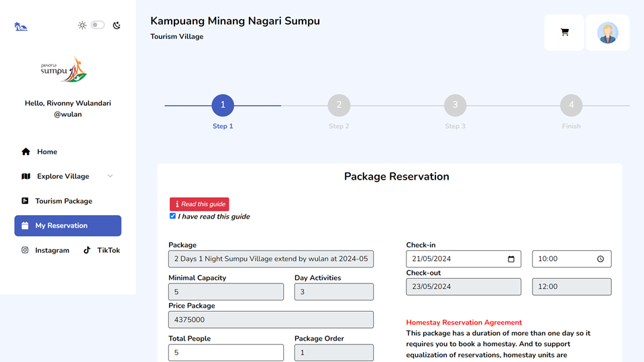Click the Total People input field
Screen dimensions: 644x362
click(226, 353)
